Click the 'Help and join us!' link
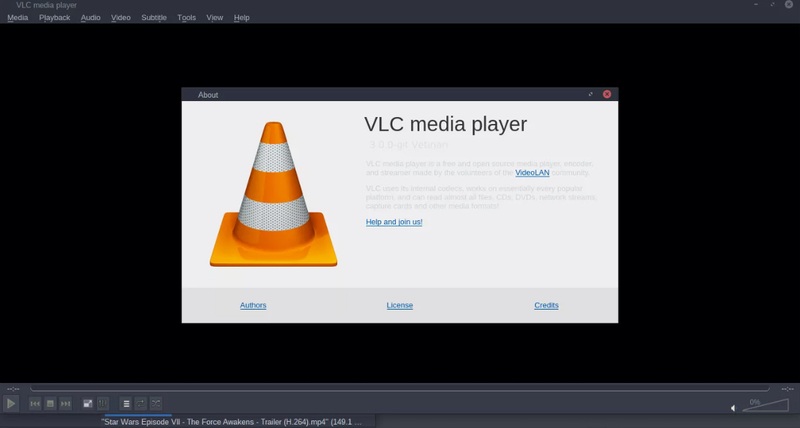The height and width of the screenshot is (428, 800). tap(394, 222)
